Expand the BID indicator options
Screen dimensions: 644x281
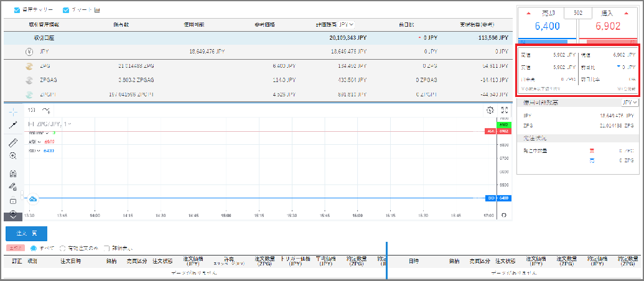point(39,151)
